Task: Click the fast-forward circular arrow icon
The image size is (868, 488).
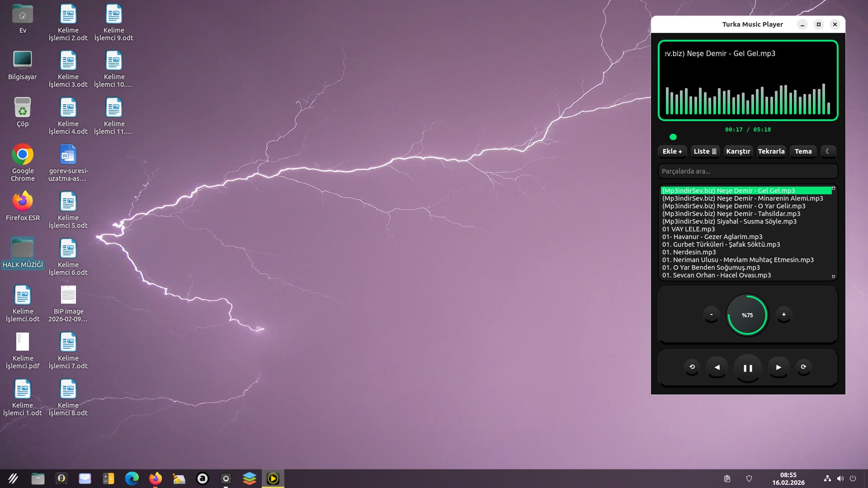Action: (803, 367)
